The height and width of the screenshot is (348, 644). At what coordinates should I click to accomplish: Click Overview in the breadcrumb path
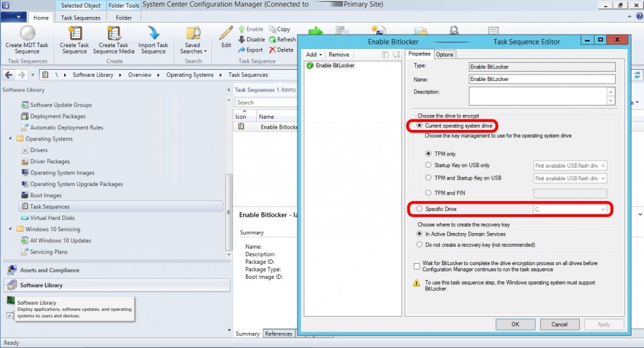click(140, 75)
